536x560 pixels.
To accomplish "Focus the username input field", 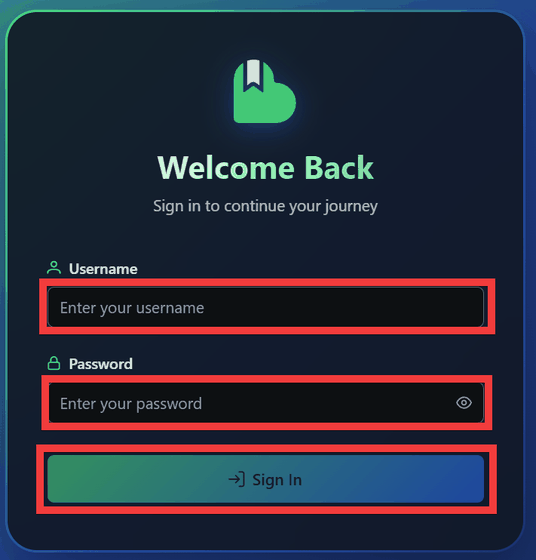I will (x=266, y=307).
